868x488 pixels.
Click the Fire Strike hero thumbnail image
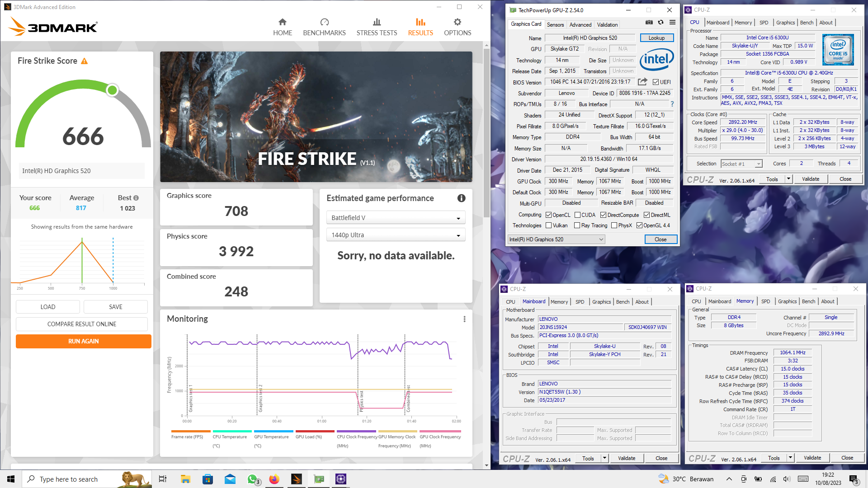316,117
